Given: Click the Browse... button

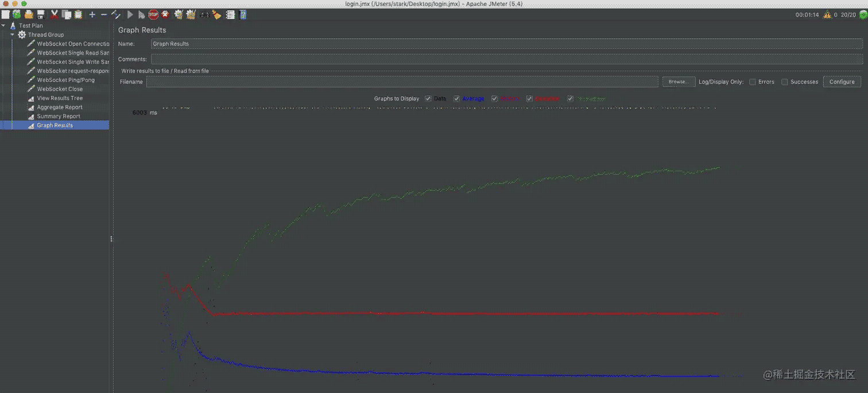Looking at the screenshot, I should pyautogui.click(x=679, y=82).
